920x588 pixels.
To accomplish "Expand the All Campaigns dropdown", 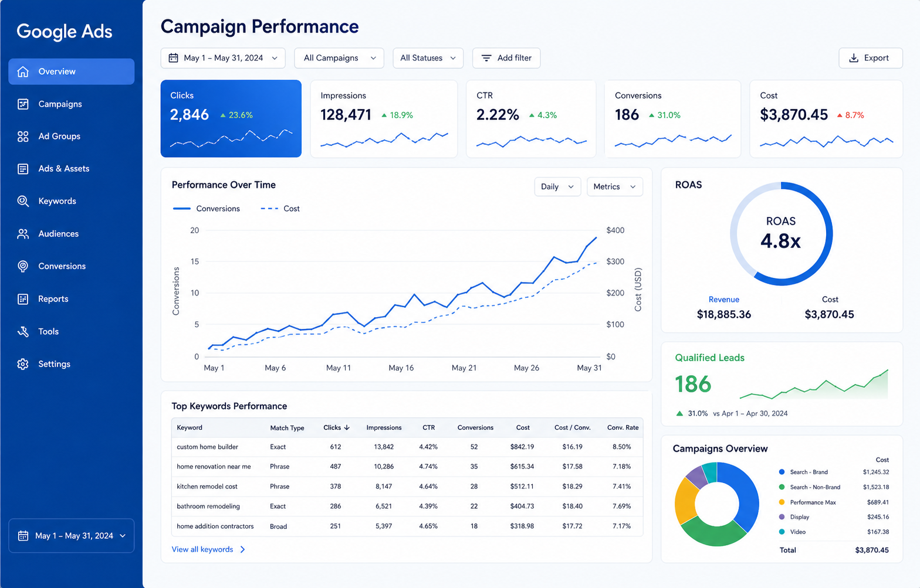I will pyautogui.click(x=339, y=58).
